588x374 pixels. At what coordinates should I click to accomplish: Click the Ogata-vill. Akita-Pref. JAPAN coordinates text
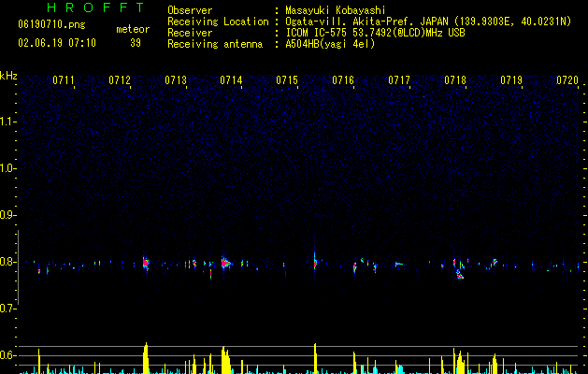[x=428, y=22]
